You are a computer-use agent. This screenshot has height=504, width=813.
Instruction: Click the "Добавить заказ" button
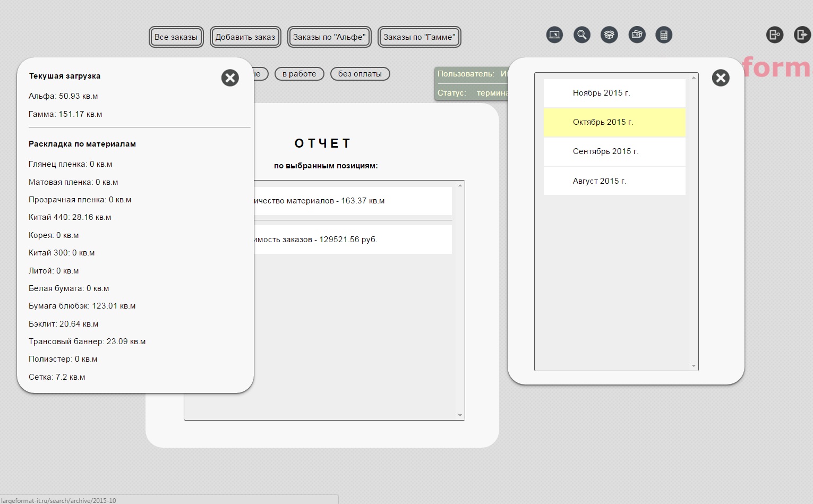245,37
